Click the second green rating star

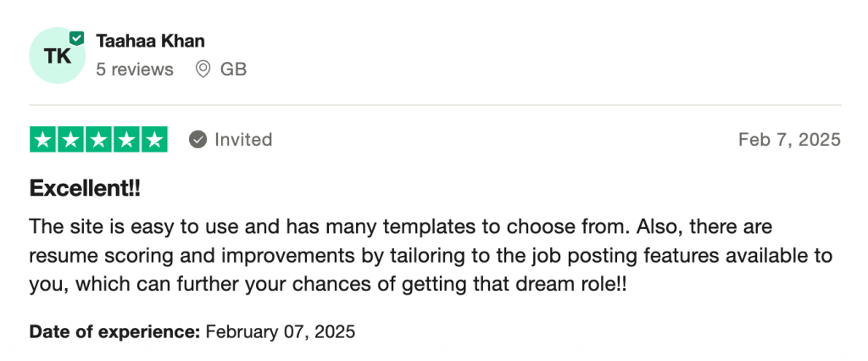[x=71, y=140]
